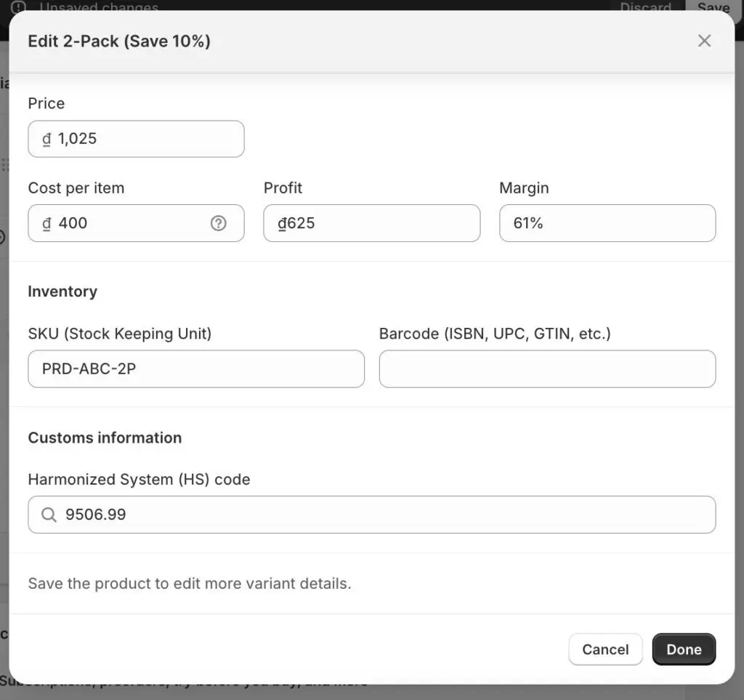This screenshot has width=744, height=700.
Task: Click the Customs information heading
Action: coord(105,438)
